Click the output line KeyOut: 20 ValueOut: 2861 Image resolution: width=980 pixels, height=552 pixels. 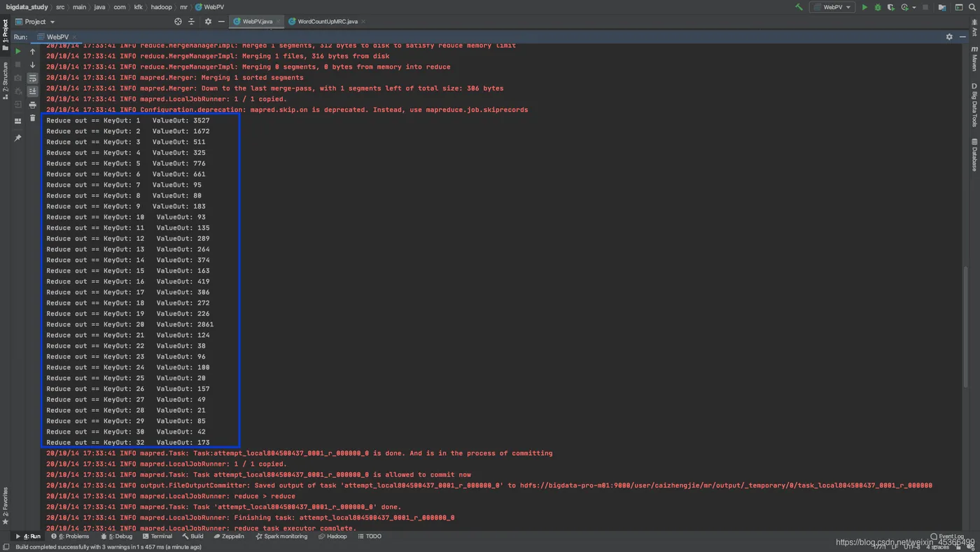click(x=130, y=324)
